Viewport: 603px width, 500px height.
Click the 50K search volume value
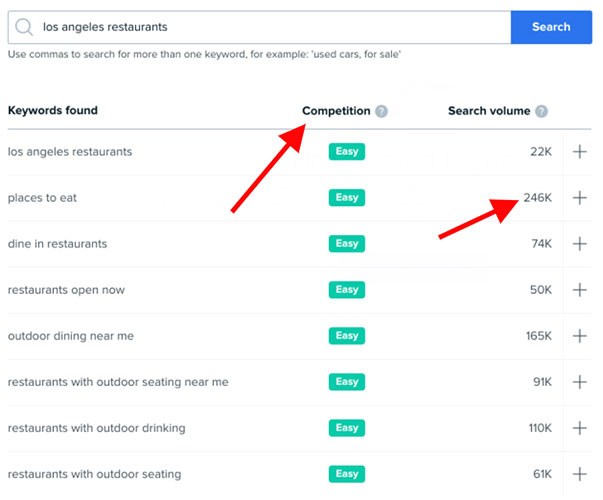[541, 290]
